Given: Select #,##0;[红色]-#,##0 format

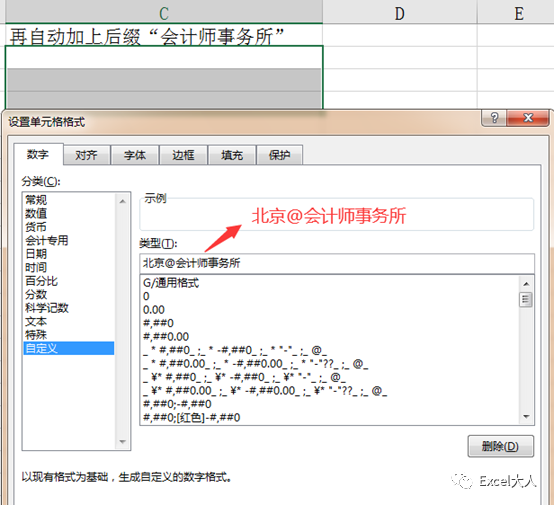Looking at the screenshot, I should point(191,417).
